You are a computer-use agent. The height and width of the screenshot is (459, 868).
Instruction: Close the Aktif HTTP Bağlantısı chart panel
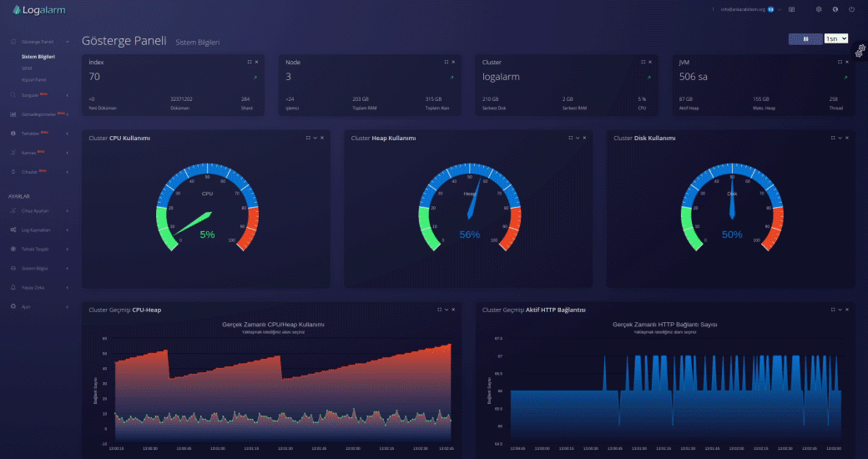pos(847,310)
